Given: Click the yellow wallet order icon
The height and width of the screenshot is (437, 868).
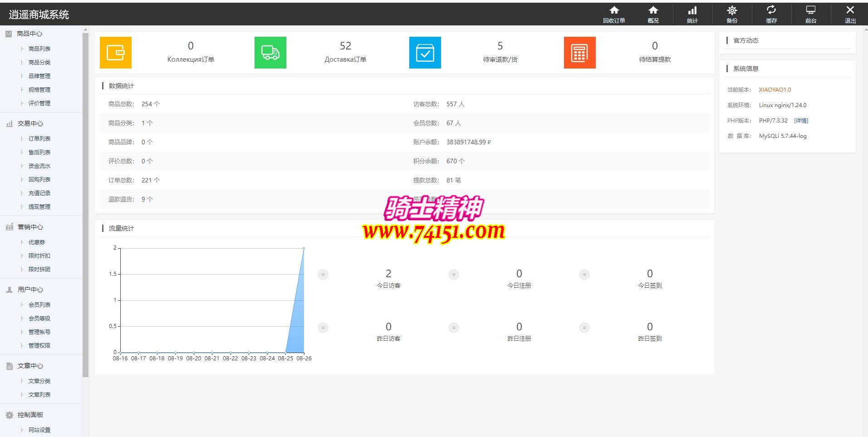Looking at the screenshot, I should tap(116, 53).
